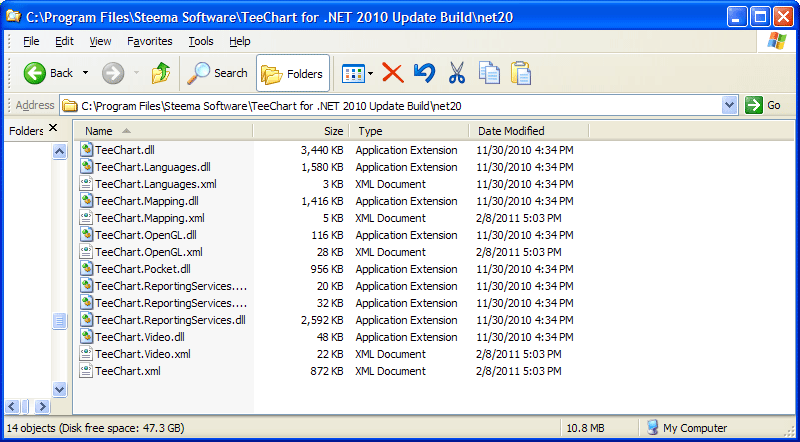Viewport: 800px width, 442px height.
Task: Click the 3,440 KB size value
Action: [322, 150]
